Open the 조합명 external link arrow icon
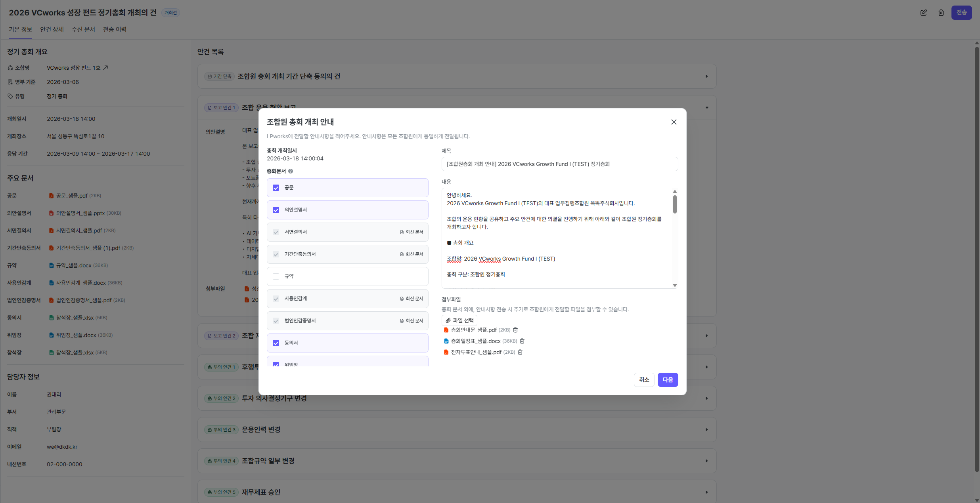This screenshot has width=980, height=503. click(105, 68)
